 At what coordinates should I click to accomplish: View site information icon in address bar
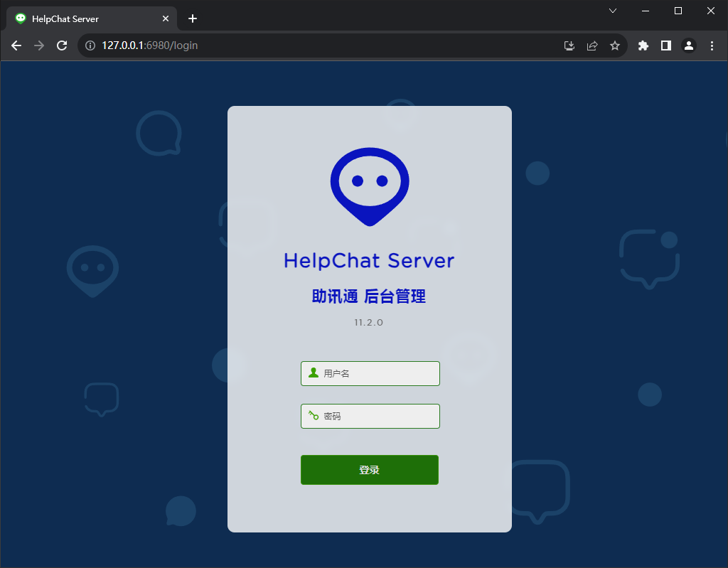click(x=90, y=45)
